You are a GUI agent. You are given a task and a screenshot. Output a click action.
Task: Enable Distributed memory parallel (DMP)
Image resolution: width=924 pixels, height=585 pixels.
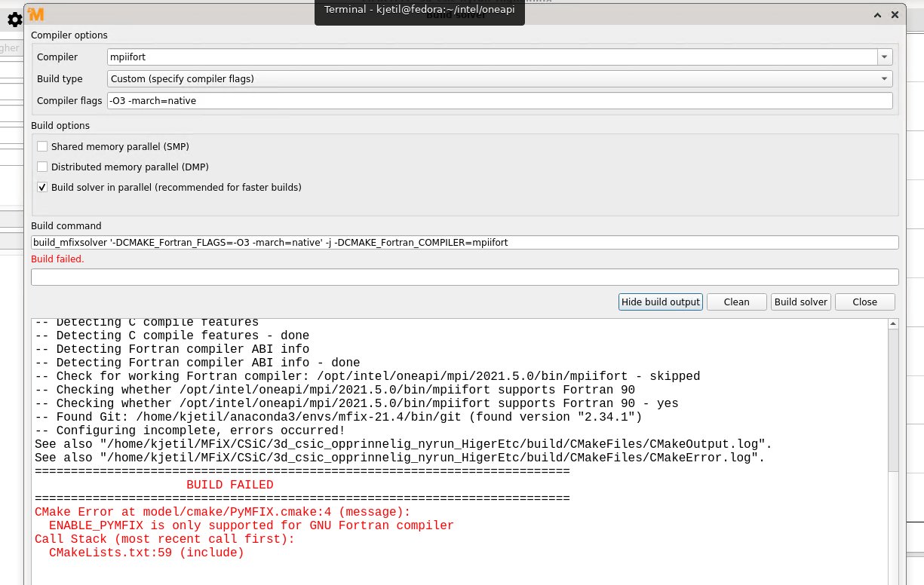coord(43,167)
